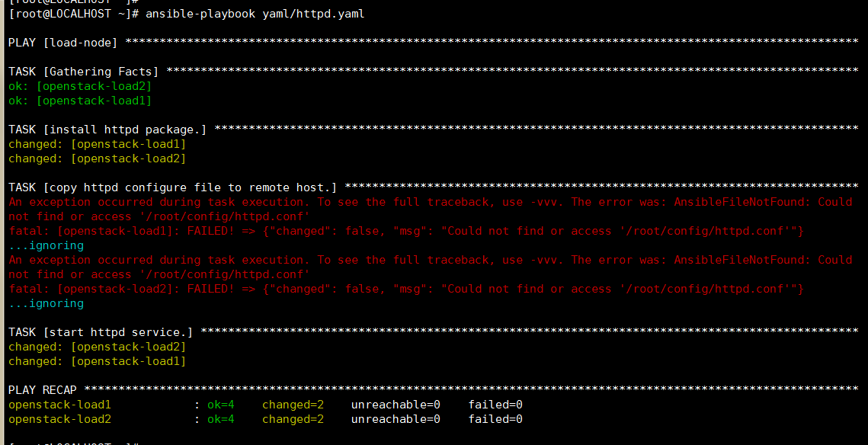Click the first ...ignoring message

(46, 245)
